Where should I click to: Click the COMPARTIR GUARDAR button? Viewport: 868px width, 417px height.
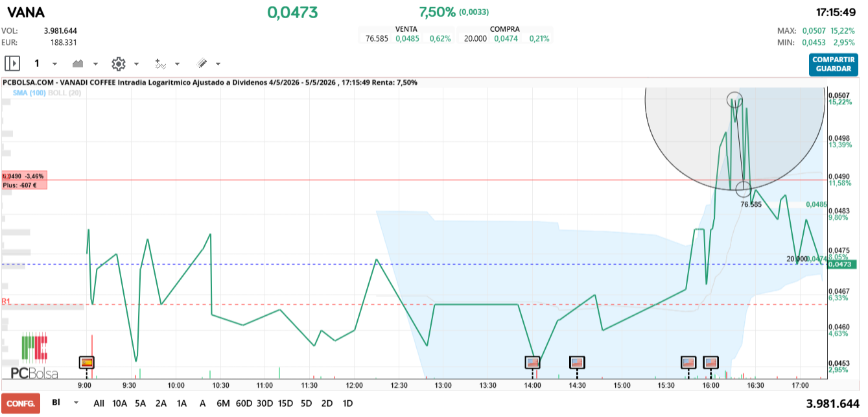(x=834, y=64)
